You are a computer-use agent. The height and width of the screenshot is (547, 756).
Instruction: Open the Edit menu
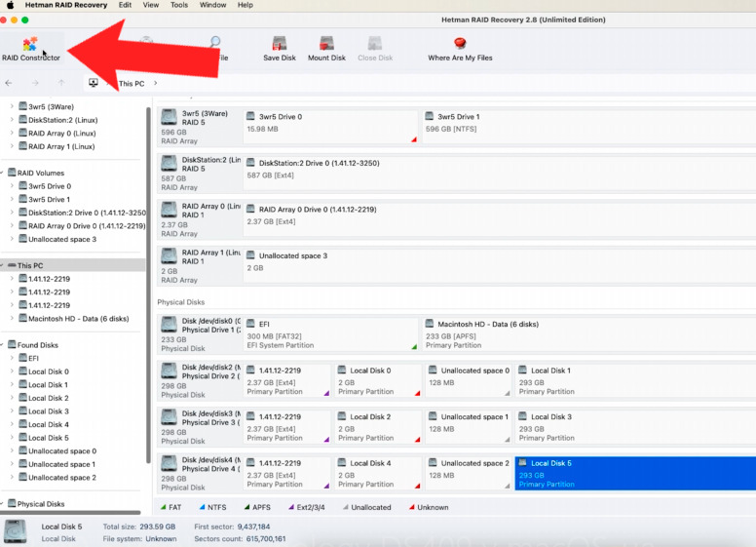click(125, 5)
